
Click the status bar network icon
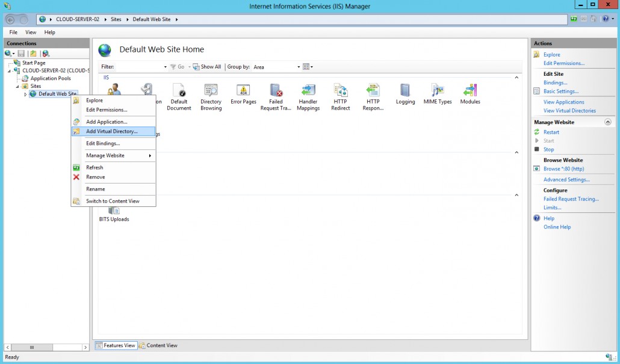(x=609, y=357)
